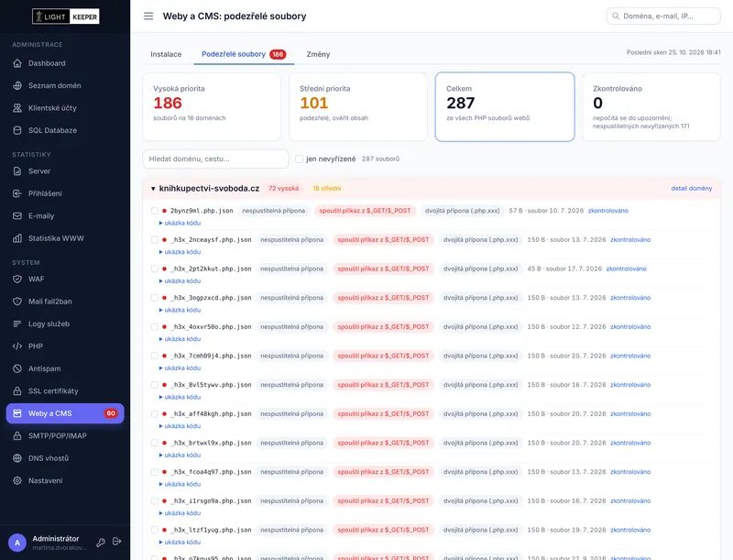
Task: Select the Podezřelé soubory tab
Action: 244,54
